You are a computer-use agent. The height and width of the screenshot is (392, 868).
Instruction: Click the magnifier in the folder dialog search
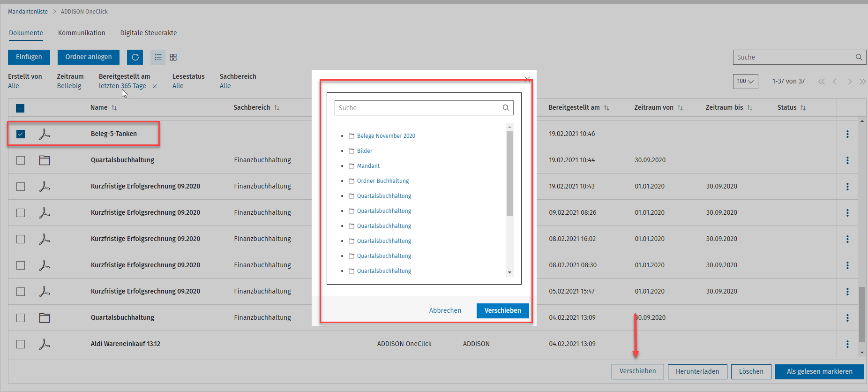[x=506, y=108]
